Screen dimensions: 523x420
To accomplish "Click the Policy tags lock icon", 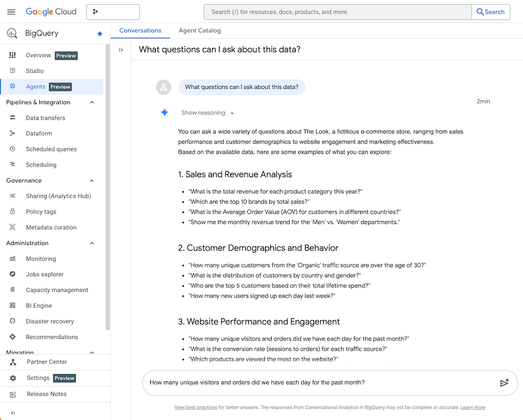I will [13, 211].
